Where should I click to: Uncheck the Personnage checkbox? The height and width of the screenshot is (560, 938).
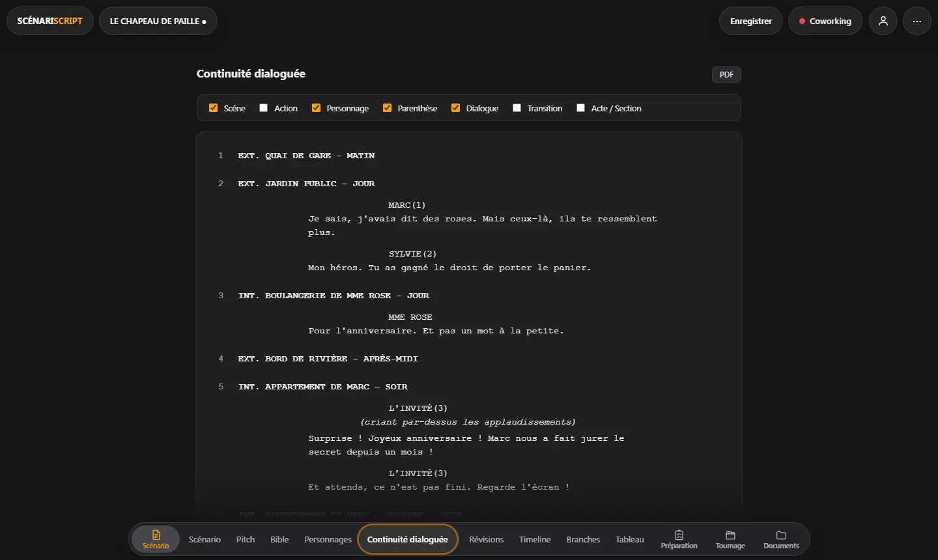(316, 108)
